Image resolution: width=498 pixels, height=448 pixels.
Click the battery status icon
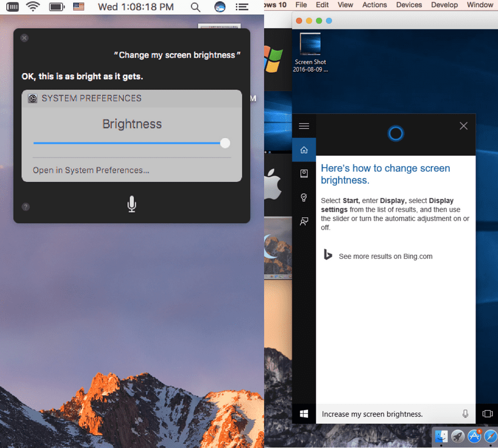(57, 7)
